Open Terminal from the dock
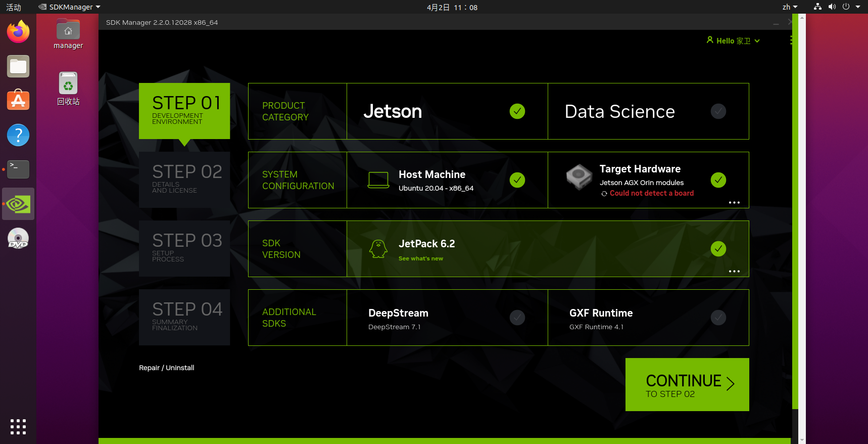868x444 pixels. pyautogui.click(x=18, y=169)
